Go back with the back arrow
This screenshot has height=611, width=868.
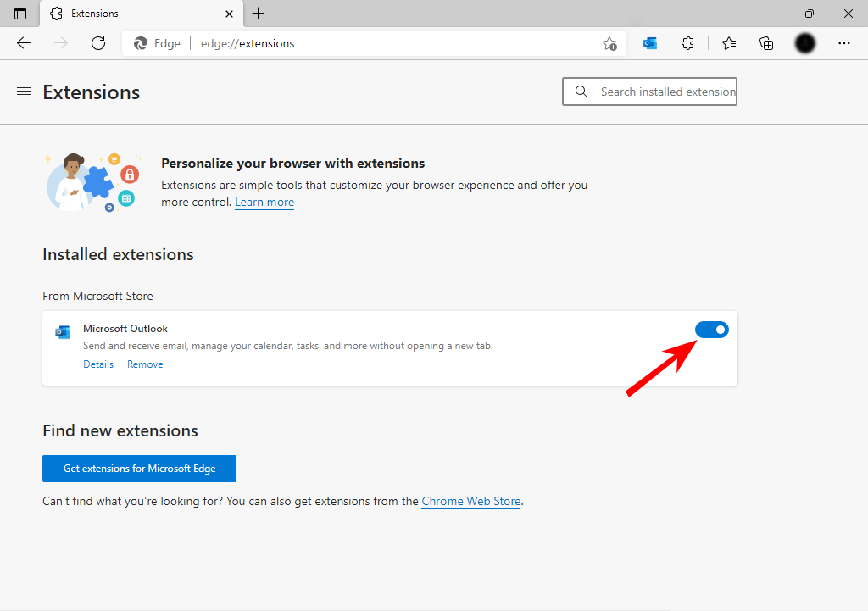[x=23, y=43]
